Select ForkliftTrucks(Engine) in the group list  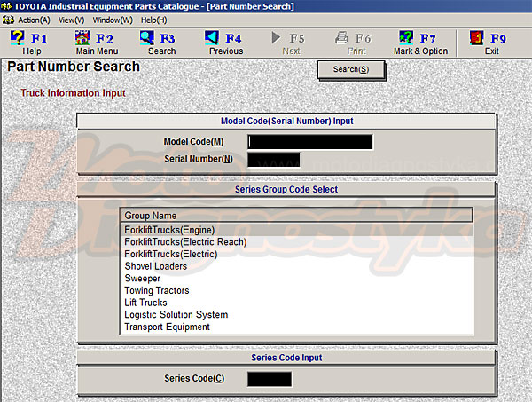[x=296, y=230]
